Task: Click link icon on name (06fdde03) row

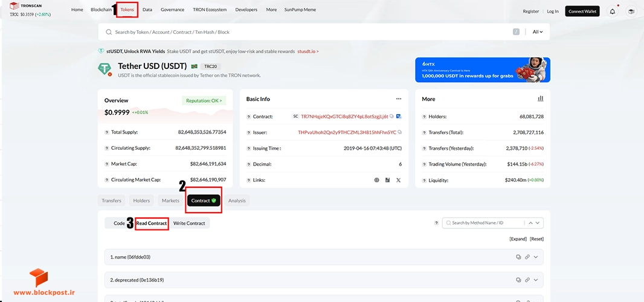Action: pyautogui.click(x=527, y=257)
